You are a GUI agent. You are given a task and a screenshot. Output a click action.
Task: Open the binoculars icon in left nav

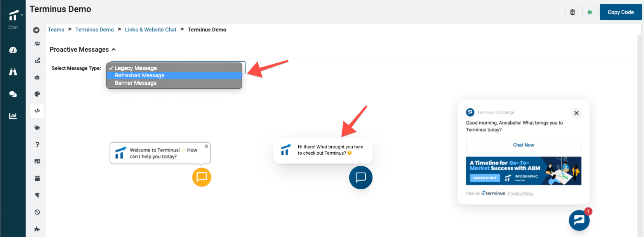[x=13, y=72]
